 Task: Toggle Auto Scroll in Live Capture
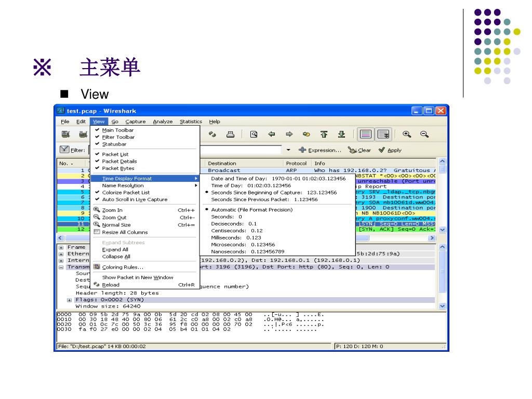[x=135, y=199]
